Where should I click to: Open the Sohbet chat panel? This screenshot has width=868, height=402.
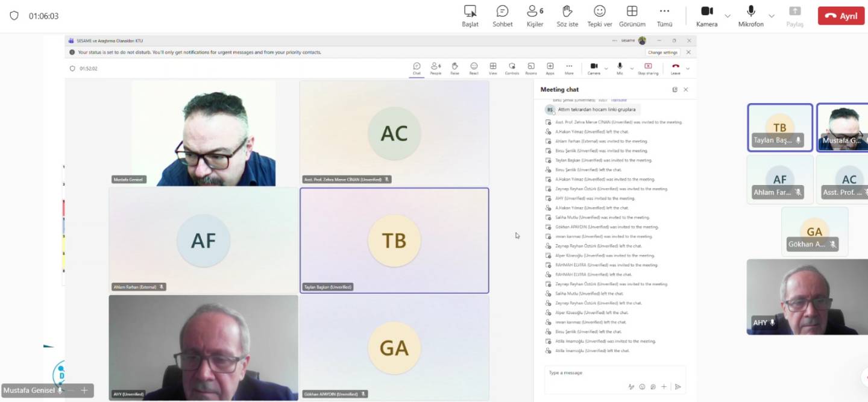point(502,16)
